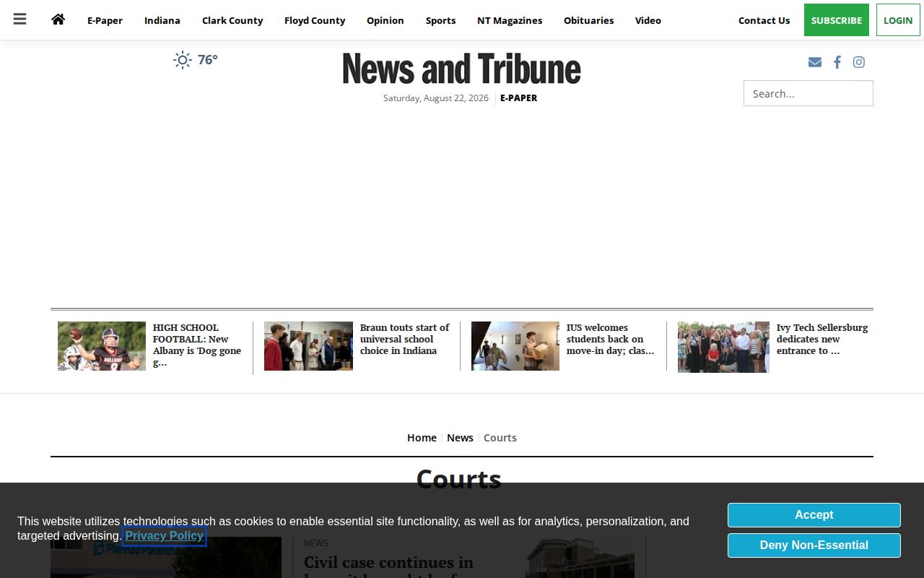The width and height of the screenshot is (924, 578).
Task: Click the Contact Us link
Action: (x=764, y=20)
